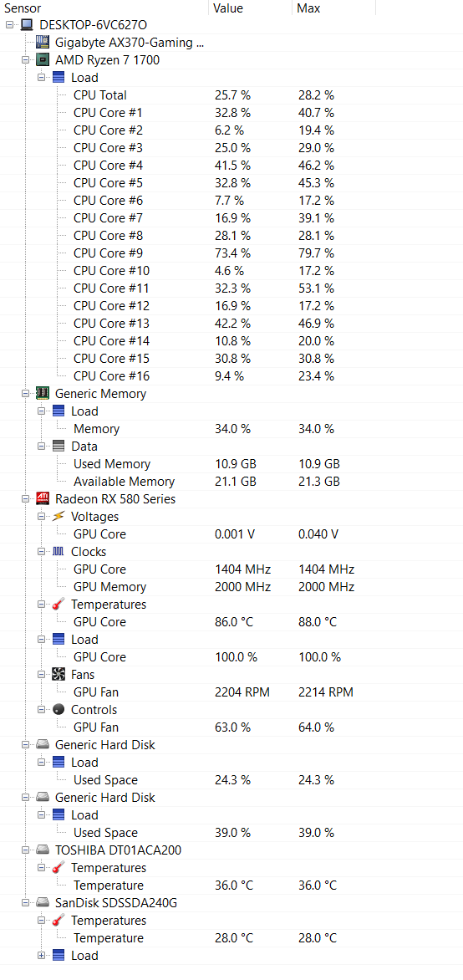Collapse the Generic Memory Data group
This screenshot has height=980, width=463.
tap(41, 447)
